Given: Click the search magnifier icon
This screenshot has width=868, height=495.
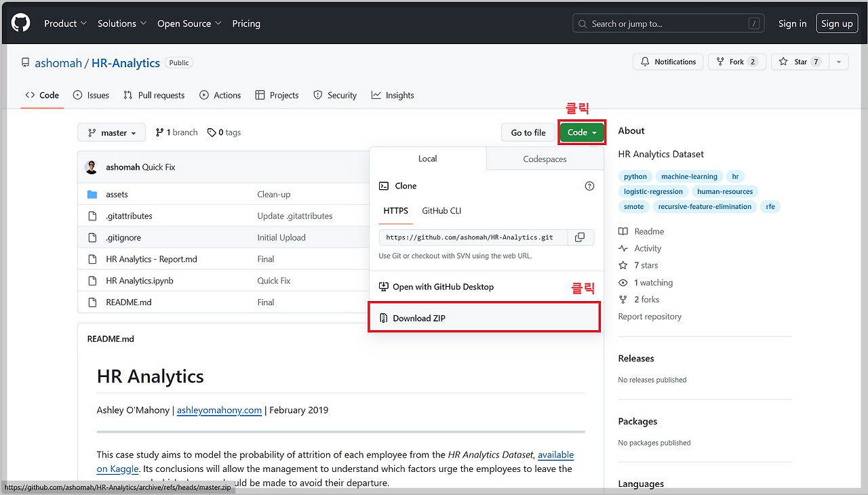Looking at the screenshot, I should [x=583, y=24].
